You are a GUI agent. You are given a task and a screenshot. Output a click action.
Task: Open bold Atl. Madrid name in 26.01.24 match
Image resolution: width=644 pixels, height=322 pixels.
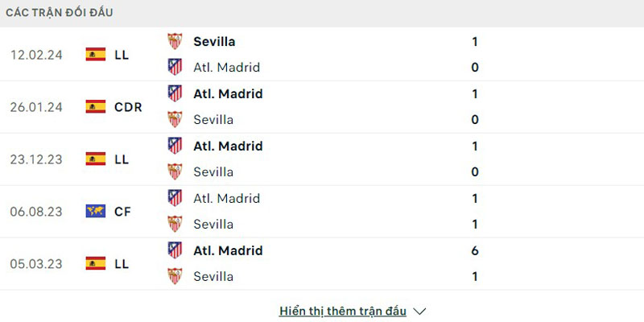point(228,93)
